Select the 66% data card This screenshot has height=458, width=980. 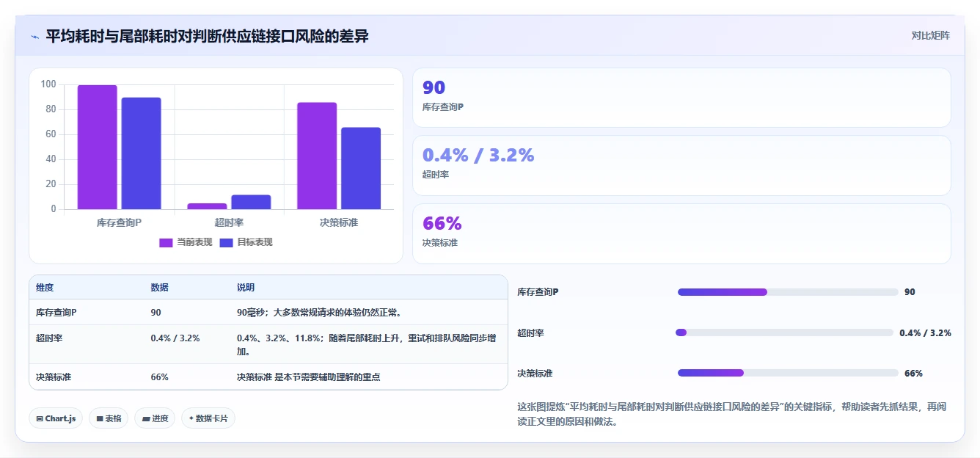pos(681,233)
